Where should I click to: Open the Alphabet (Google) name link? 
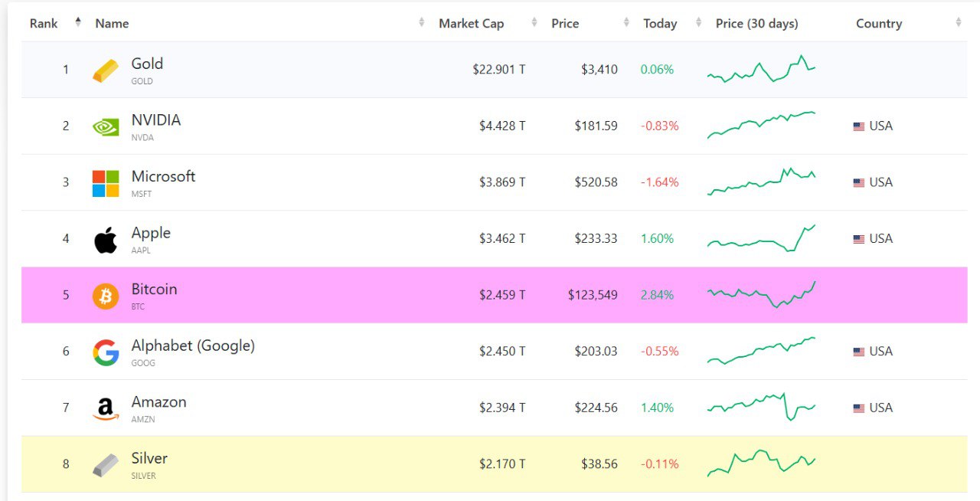(x=193, y=345)
